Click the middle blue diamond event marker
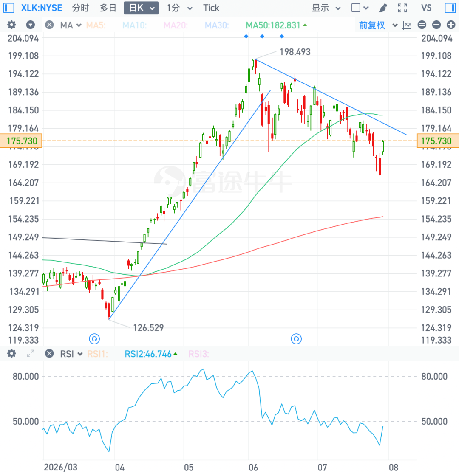 tap(262, 37)
